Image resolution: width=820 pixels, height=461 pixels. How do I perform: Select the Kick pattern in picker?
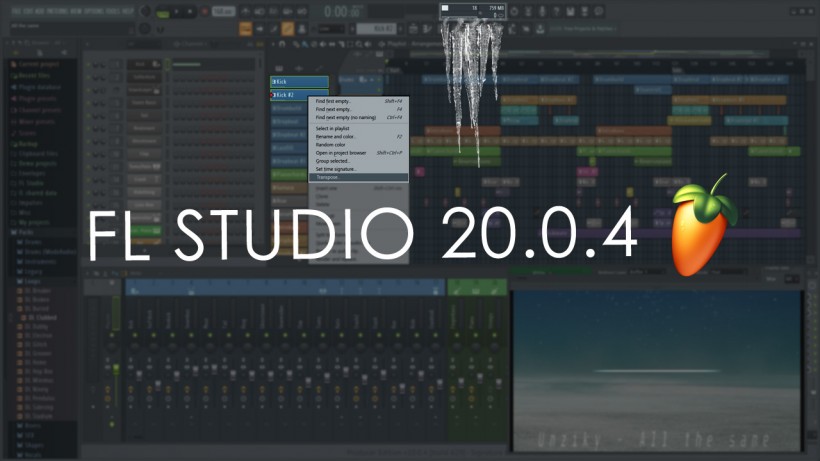tap(299, 82)
